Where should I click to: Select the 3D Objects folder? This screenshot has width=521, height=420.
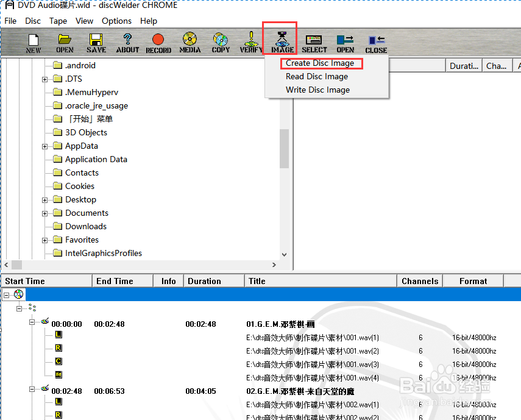(80, 132)
